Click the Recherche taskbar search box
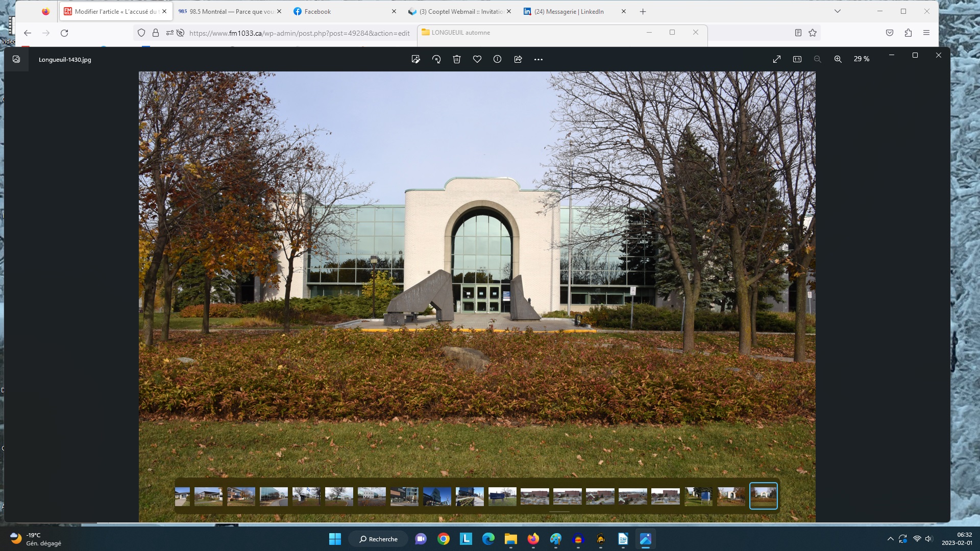Image resolution: width=980 pixels, height=551 pixels. pyautogui.click(x=378, y=539)
